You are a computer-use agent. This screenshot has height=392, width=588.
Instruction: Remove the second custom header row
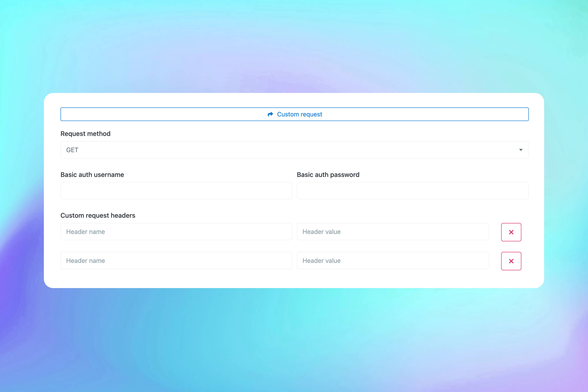pos(511,261)
